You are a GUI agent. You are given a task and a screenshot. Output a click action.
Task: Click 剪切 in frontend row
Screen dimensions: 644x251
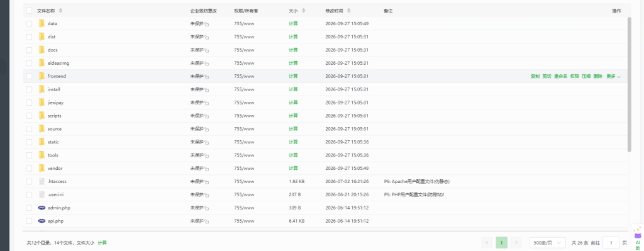click(x=547, y=76)
